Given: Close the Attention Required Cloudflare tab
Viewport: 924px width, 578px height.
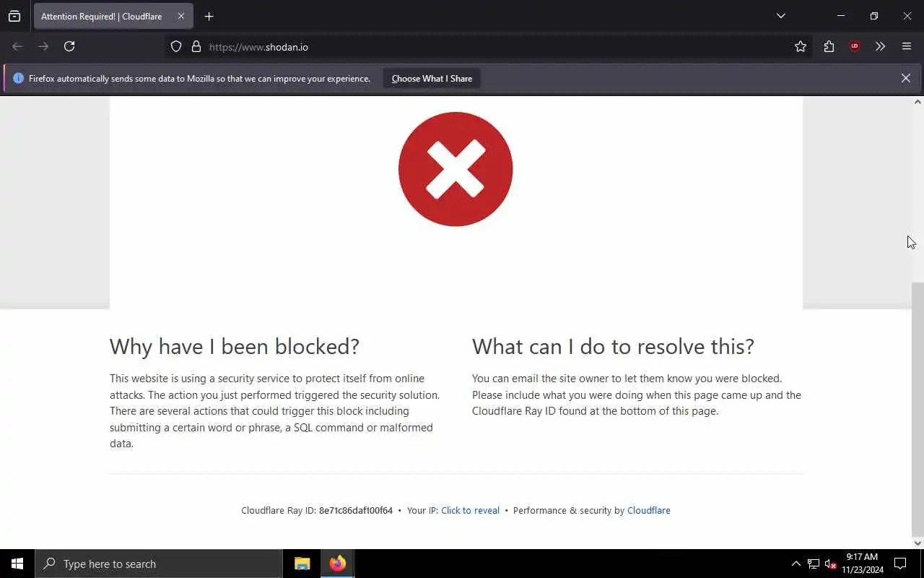Looking at the screenshot, I should (181, 16).
